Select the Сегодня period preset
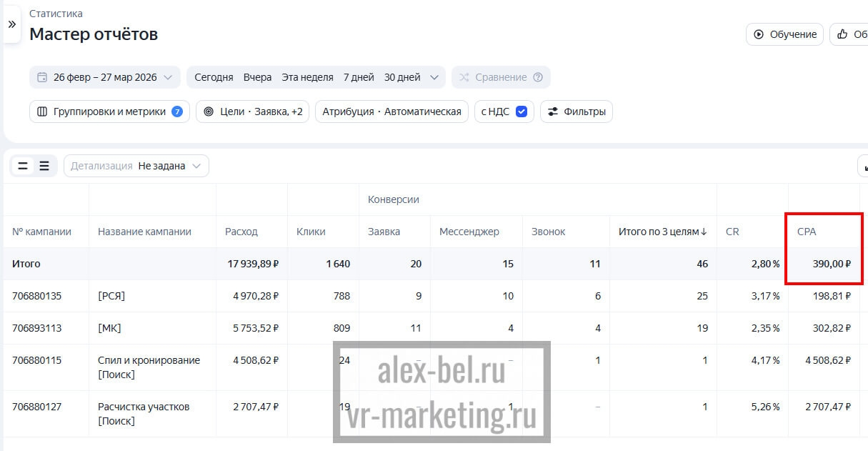The image size is (868, 451). (x=214, y=77)
